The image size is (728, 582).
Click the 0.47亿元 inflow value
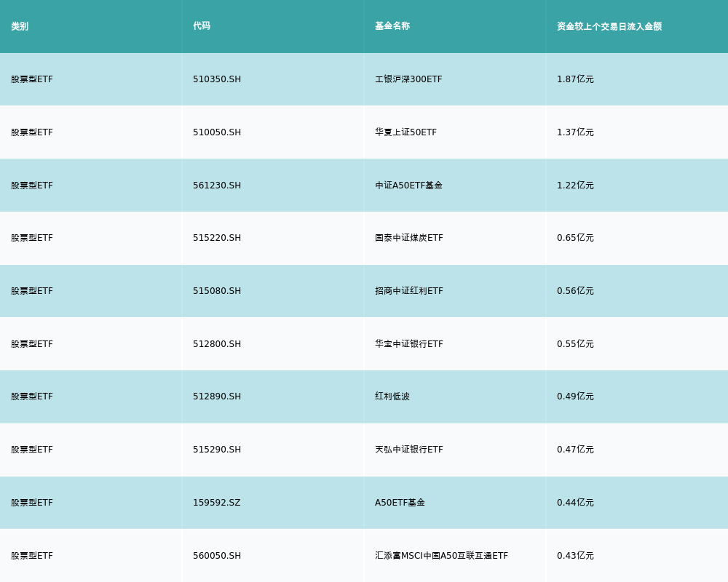[x=575, y=450]
